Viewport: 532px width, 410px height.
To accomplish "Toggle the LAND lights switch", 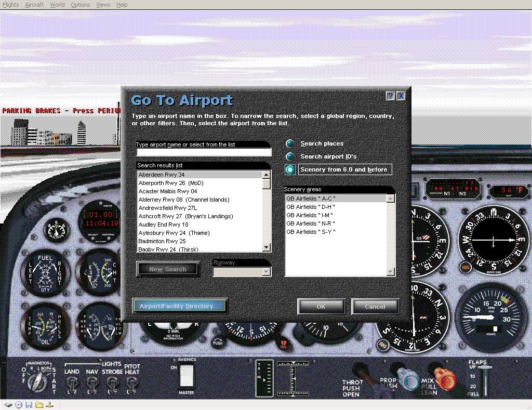I will coord(72,385).
